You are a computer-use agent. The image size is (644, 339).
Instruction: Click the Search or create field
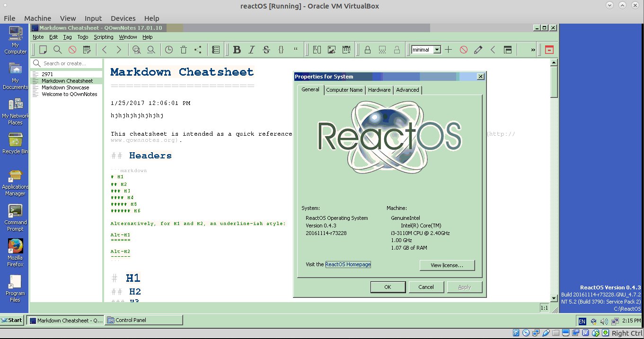[x=67, y=63]
